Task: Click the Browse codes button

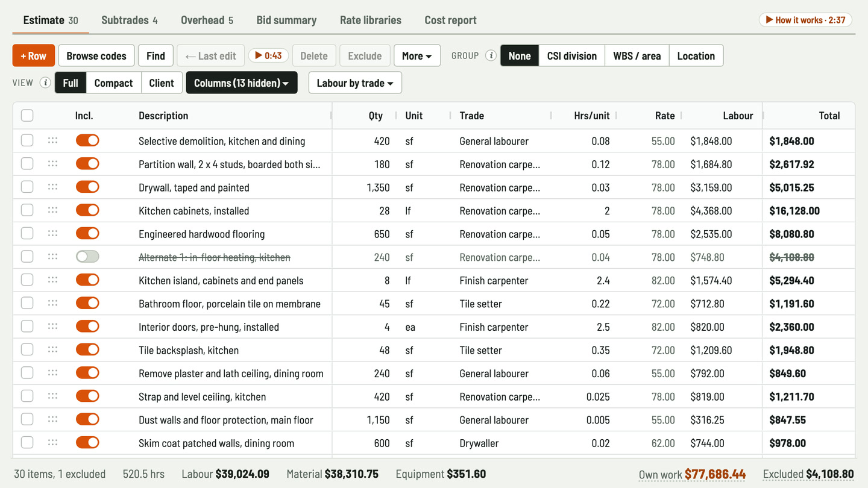Action: (96, 55)
